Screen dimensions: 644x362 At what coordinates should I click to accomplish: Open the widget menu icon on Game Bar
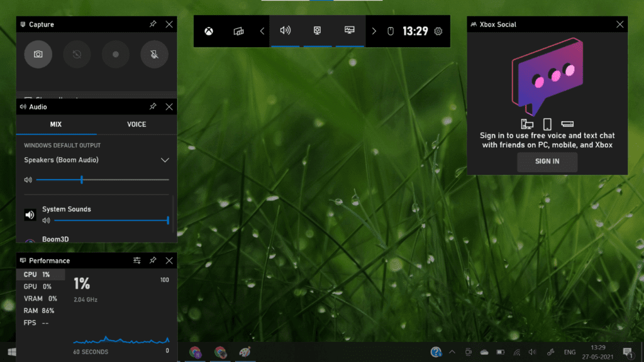240,31
